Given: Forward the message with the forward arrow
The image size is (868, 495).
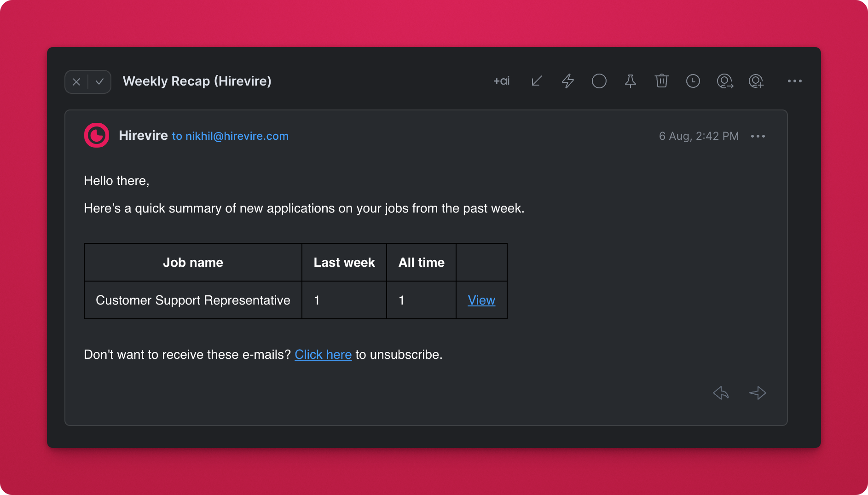Looking at the screenshot, I should (x=757, y=393).
